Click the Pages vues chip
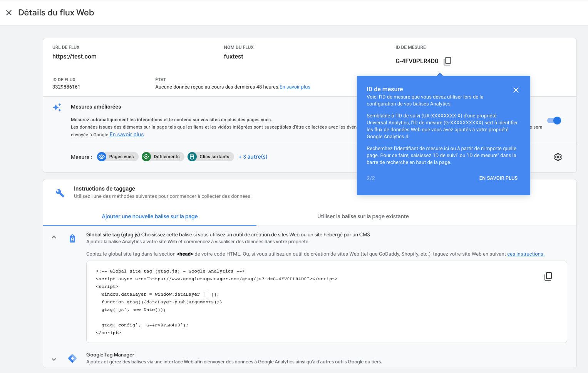Screen dimensions: 588x373 117,157
